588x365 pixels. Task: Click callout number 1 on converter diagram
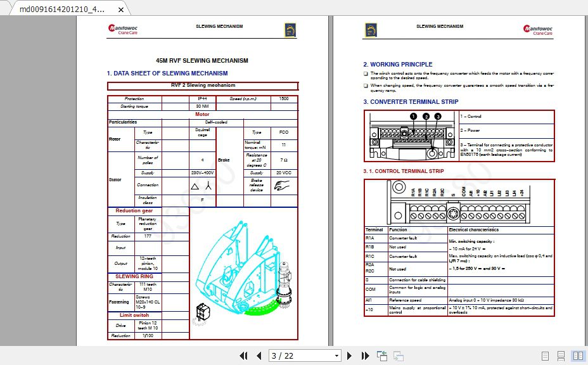[413, 117]
